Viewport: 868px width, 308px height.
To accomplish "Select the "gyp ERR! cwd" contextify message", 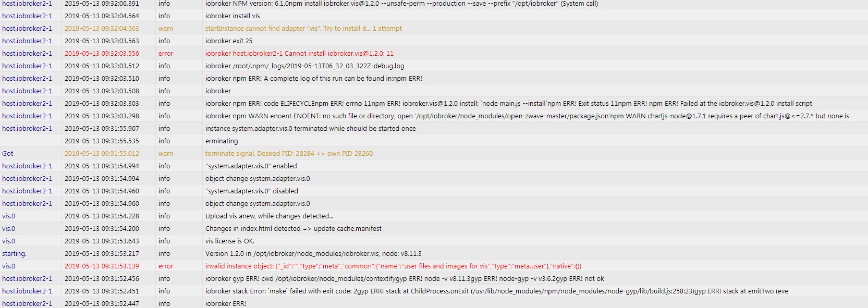I will tap(405, 278).
